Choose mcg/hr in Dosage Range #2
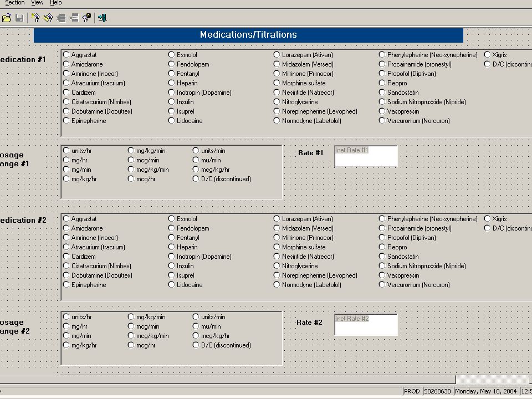 131,345
